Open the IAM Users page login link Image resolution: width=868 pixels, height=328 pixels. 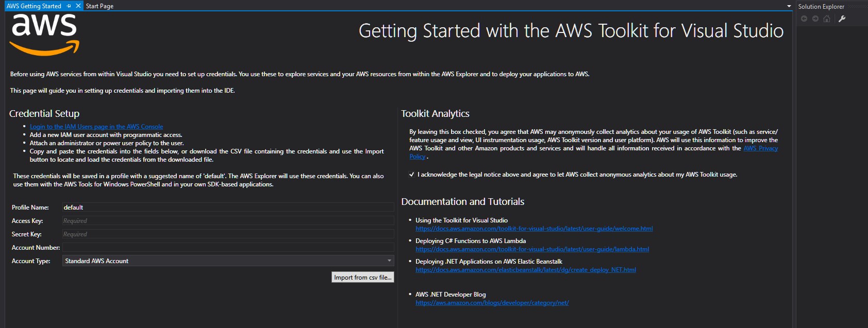96,127
